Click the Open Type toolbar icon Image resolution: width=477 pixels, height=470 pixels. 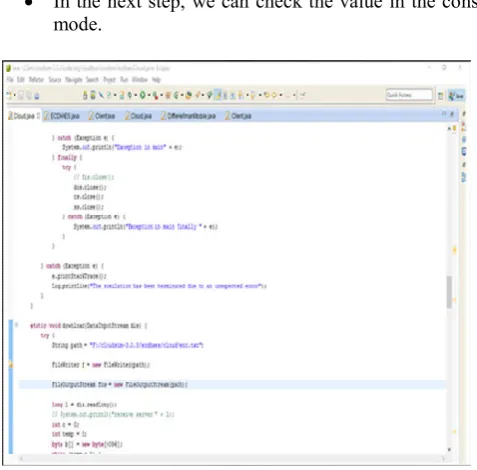(188, 95)
